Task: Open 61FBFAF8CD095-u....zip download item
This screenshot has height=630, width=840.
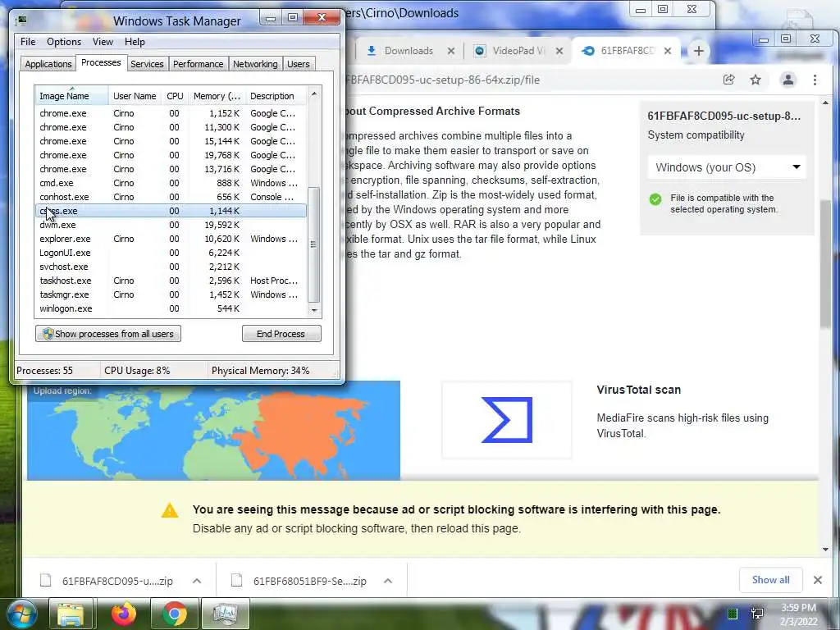Action: pyautogui.click(x=117, y=581)
